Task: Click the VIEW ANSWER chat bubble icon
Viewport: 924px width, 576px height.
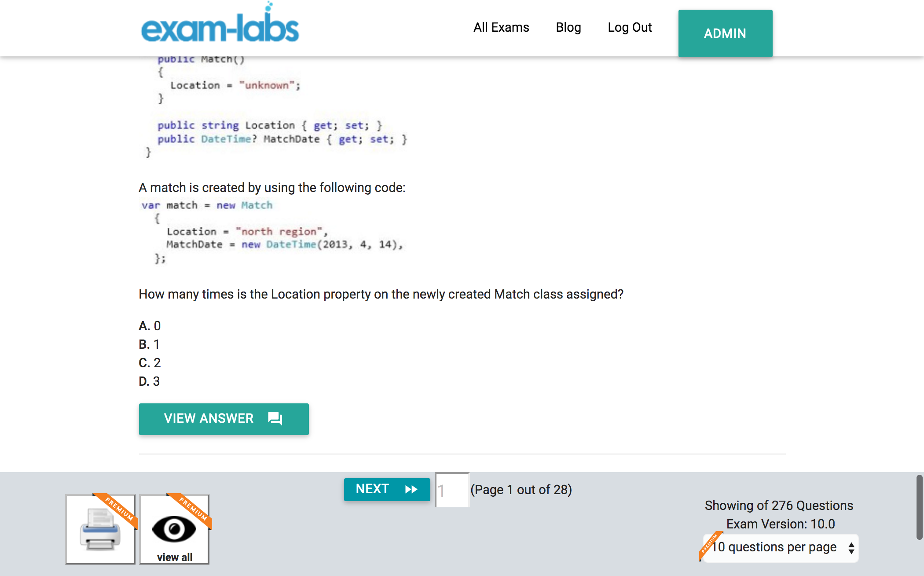Action: point(277,418)
